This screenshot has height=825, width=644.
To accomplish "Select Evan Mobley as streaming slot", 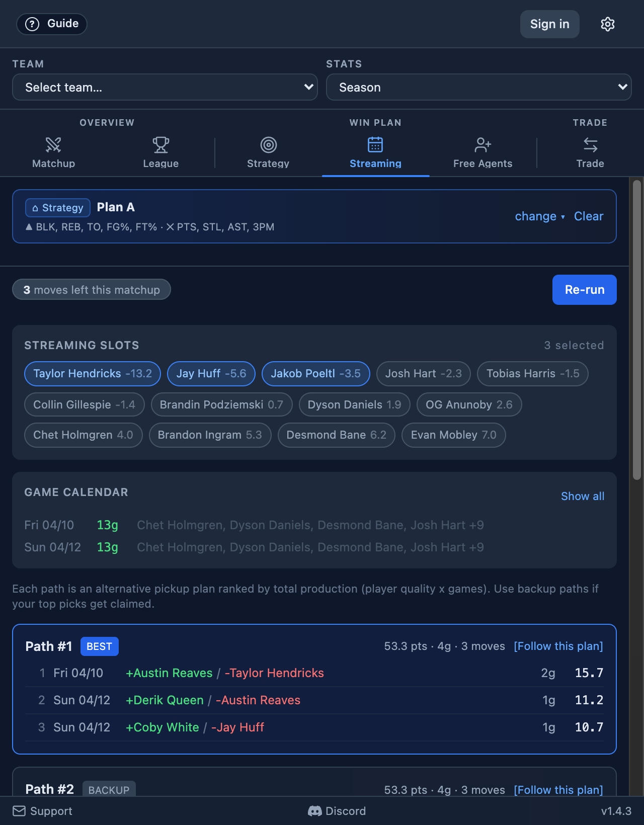I will tap(454, 435).
